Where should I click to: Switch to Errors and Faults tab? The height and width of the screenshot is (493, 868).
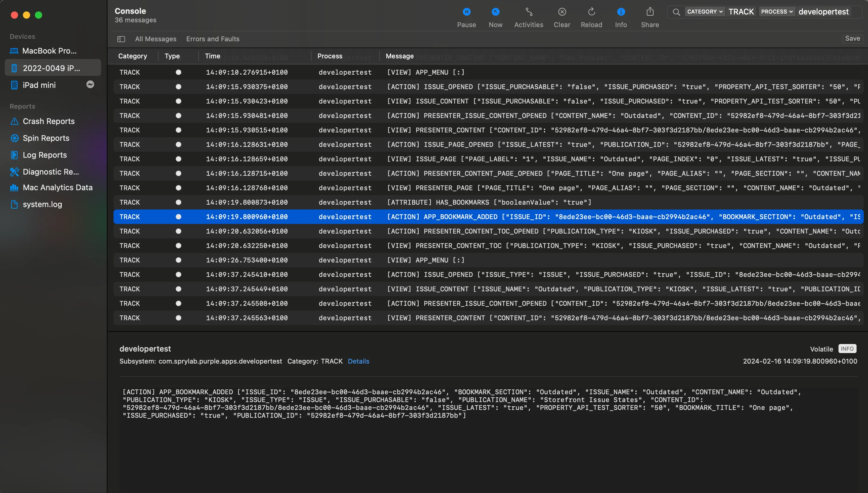click(x=212, y=39)
